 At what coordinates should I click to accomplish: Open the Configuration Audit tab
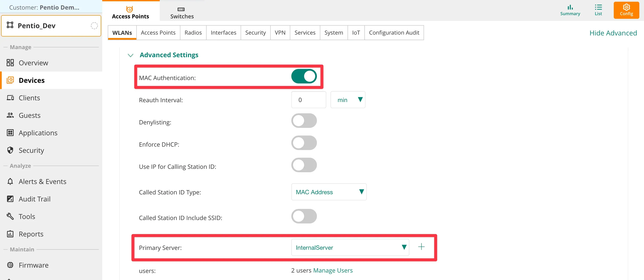click(394, 33)
